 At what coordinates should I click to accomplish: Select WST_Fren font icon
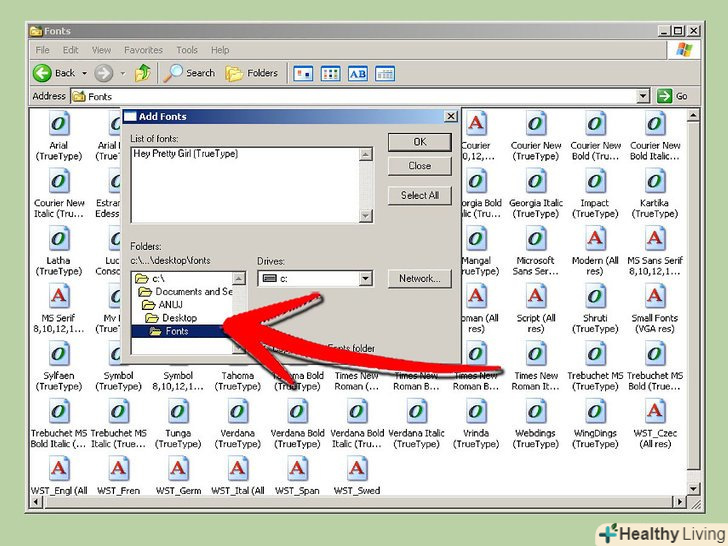coord(118,469)
